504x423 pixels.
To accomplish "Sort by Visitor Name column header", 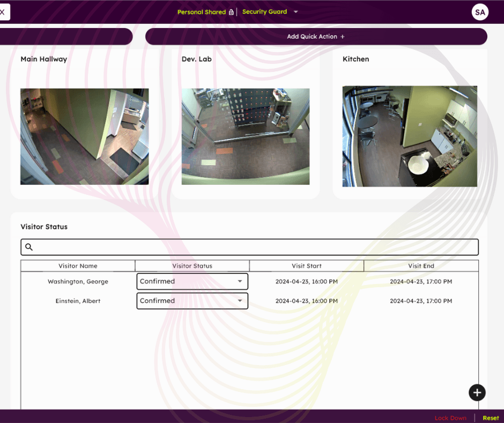I will point(78,266).
